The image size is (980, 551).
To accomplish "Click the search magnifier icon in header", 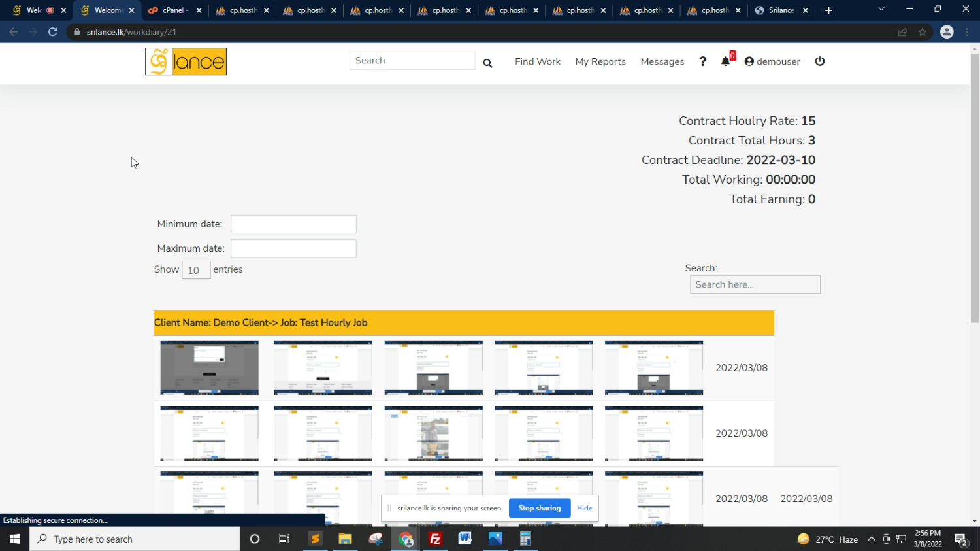I will 487,63.
